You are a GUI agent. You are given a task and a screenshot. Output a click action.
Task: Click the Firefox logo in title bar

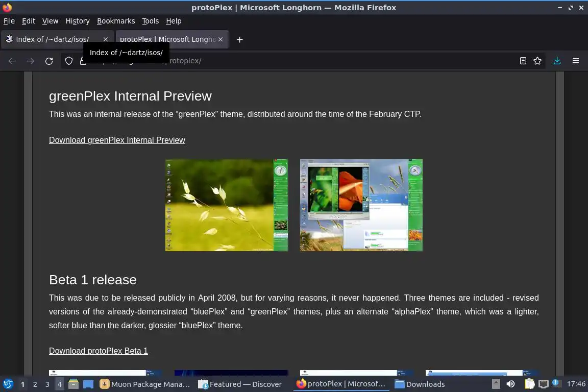click(x=7, y=8)
